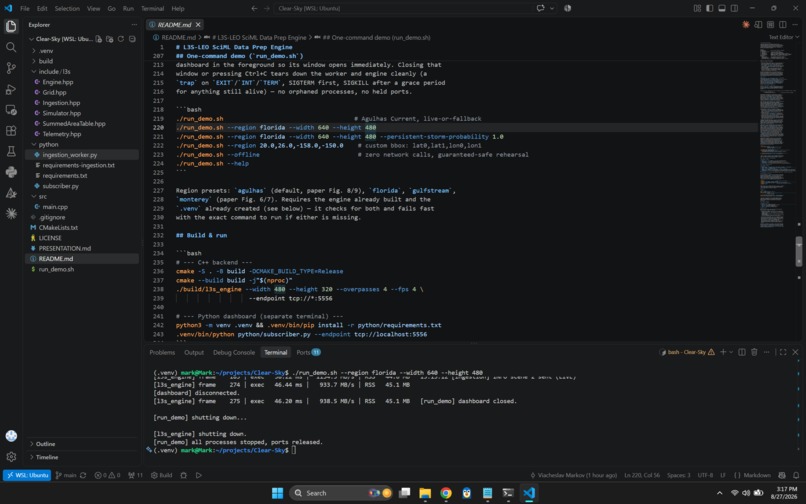Image resolution: width=806 pixels, height=504 pixels.
Task: Open the File menu
Action: [25, 8]
